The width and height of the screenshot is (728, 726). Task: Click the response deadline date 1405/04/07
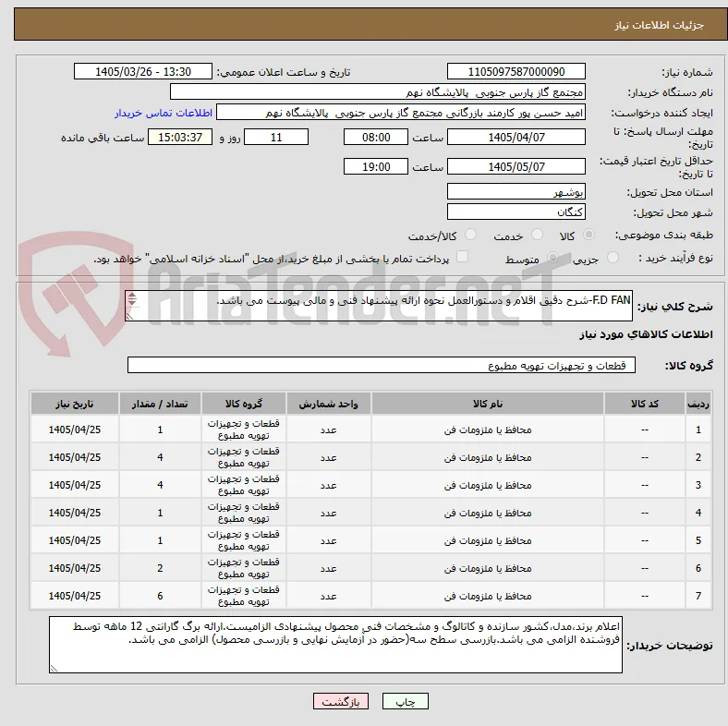coord(516,137)
